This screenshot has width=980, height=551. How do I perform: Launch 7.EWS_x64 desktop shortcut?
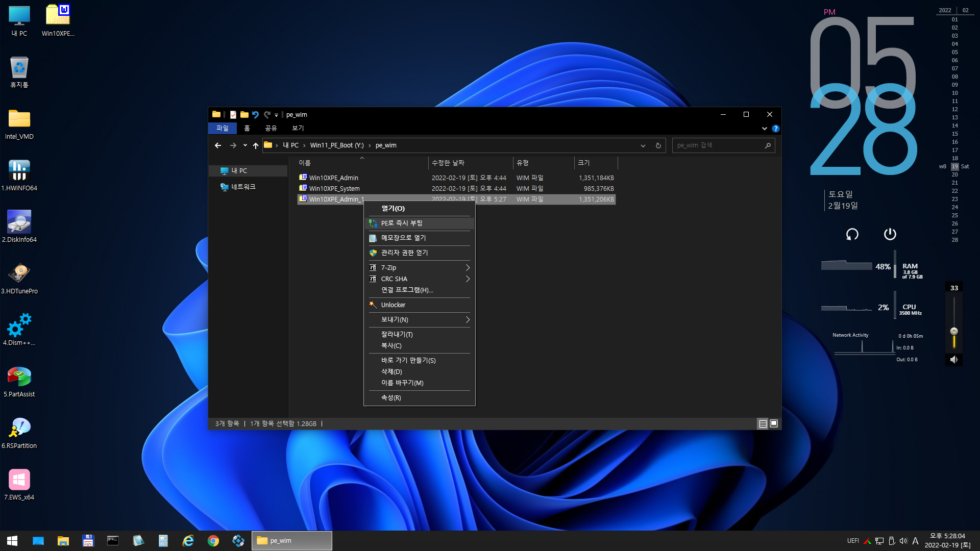click(x=19, y=485)
